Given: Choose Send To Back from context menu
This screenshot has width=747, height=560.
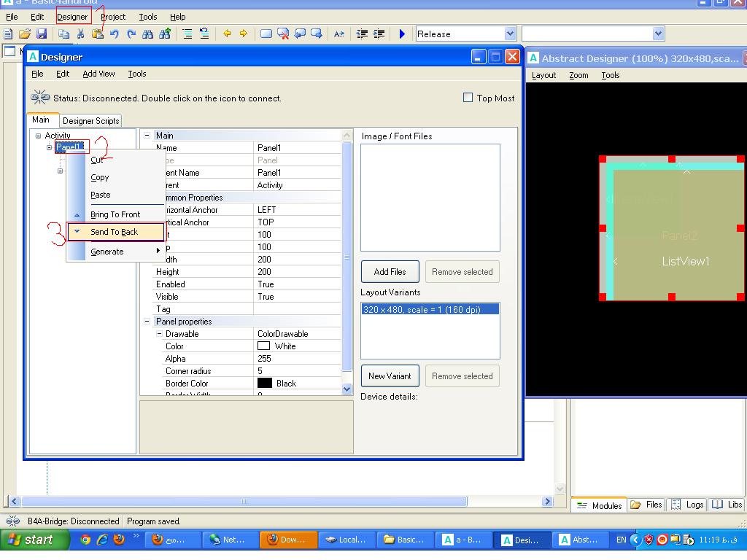Looking at the screenshot, I should (x=115, y=232).
